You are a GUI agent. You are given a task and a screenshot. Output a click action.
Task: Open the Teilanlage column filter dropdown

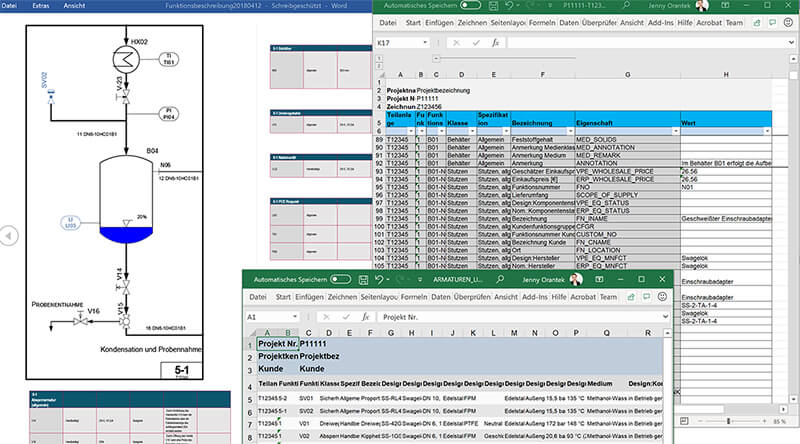[411, 131]
